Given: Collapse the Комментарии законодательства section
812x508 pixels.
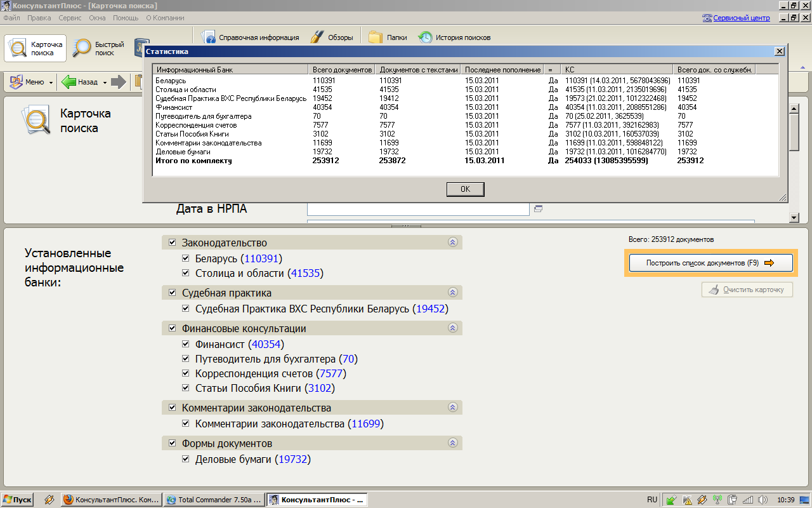Looking at the screenshot, I should [x=452, y=407].
